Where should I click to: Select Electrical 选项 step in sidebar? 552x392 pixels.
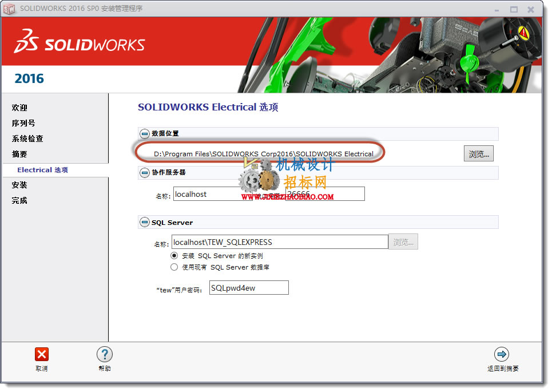coord(42,170)
